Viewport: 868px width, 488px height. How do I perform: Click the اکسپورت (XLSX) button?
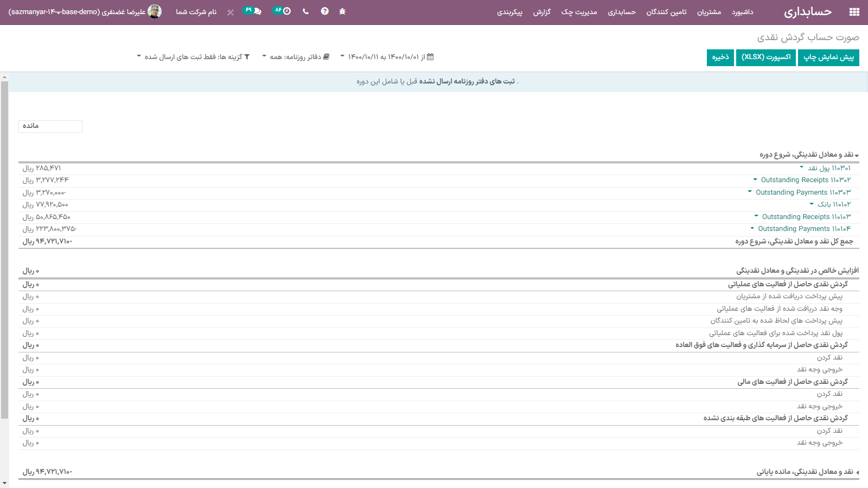pos(765,57)
